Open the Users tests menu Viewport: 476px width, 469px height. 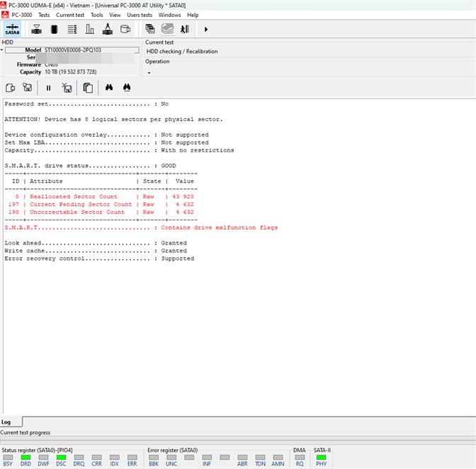pyautogui.click(x=140, y=15)
